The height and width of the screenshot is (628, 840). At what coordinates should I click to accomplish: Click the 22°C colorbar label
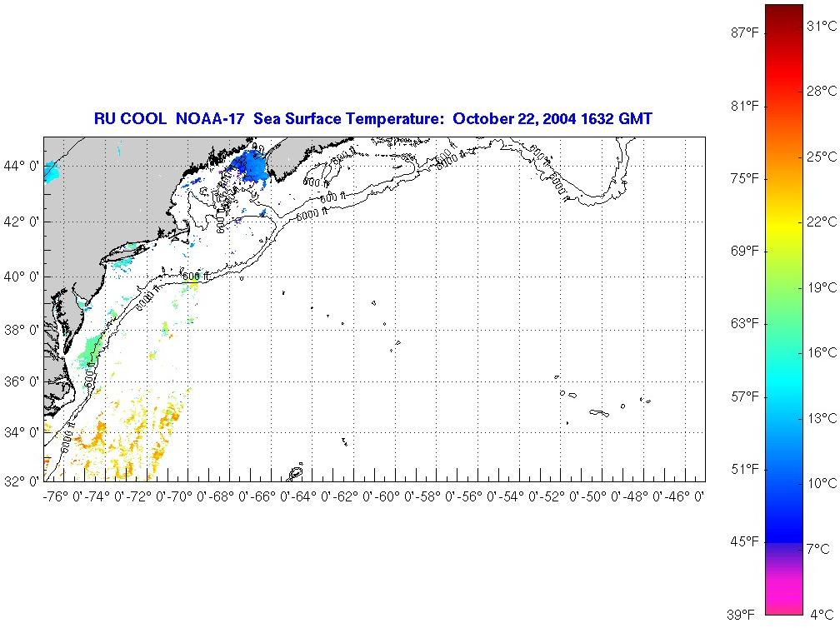pos(822,222)
